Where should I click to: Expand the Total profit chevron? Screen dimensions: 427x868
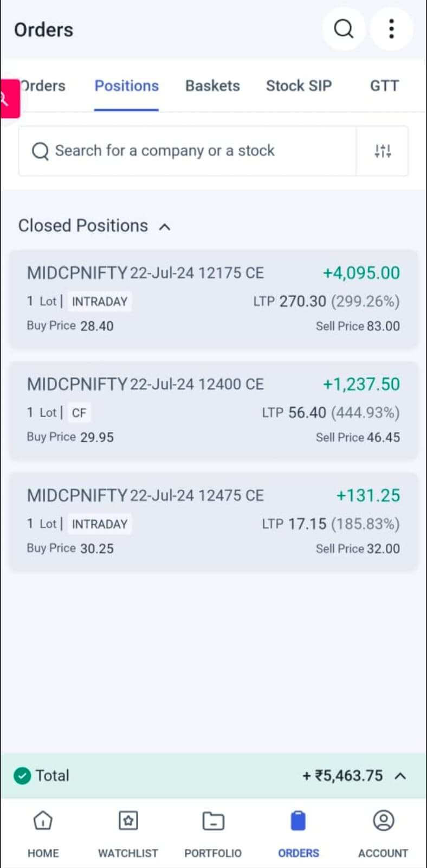[x=400, y=776]
